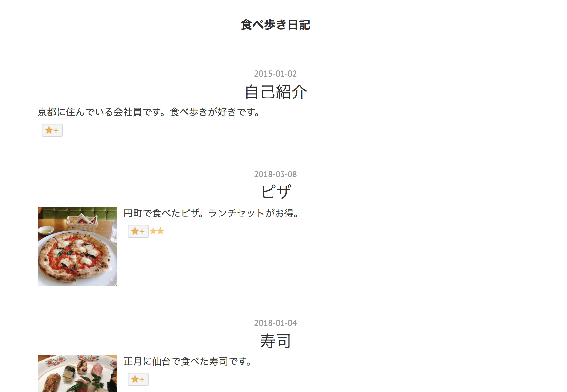Click the text ランチセットがお得
Viewport: 567px width, 392px height.
(253, 213)
